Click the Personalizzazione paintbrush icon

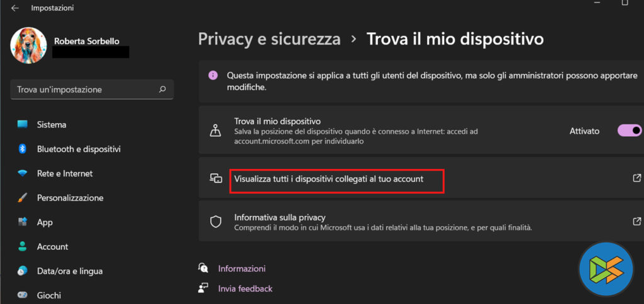23,198
